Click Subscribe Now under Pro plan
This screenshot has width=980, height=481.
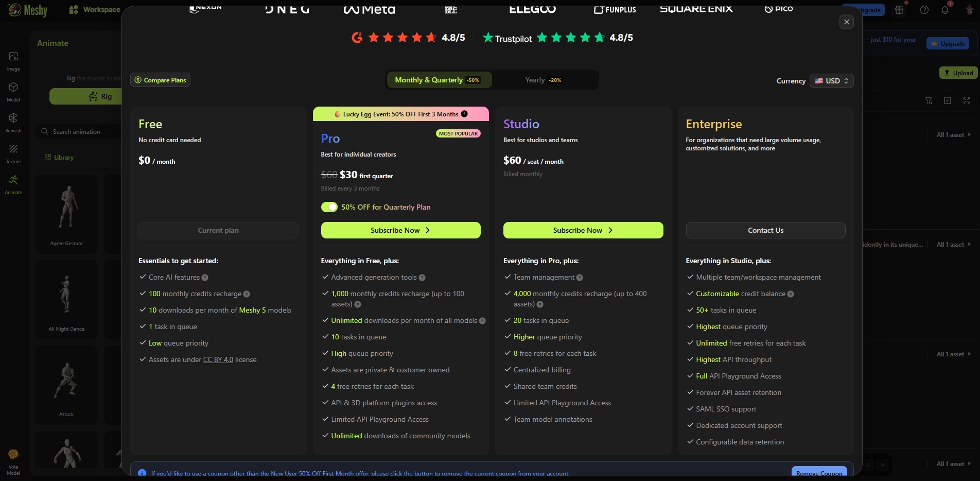(400, 230)
